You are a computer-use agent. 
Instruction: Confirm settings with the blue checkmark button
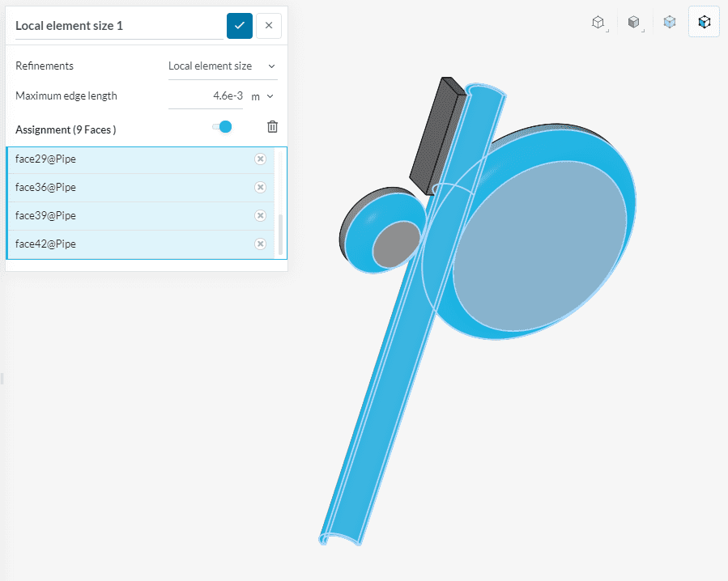pyautogui.click(x=240, y=26)
